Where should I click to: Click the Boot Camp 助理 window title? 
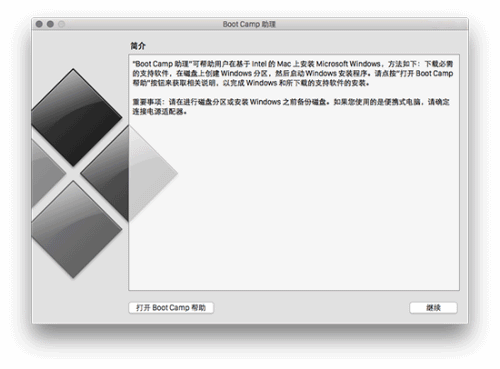(x=249, y=24)
